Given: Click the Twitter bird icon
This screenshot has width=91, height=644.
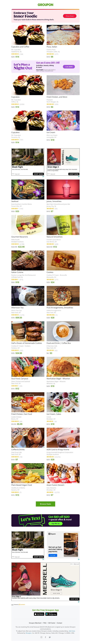Looking at the screenshot, I should tap(49, 637).
